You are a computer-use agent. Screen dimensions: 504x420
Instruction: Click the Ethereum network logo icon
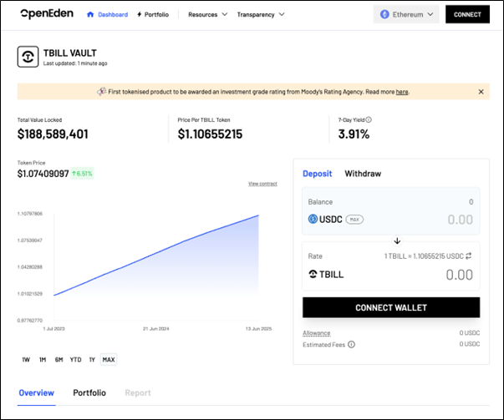click(x=384, y=14)
